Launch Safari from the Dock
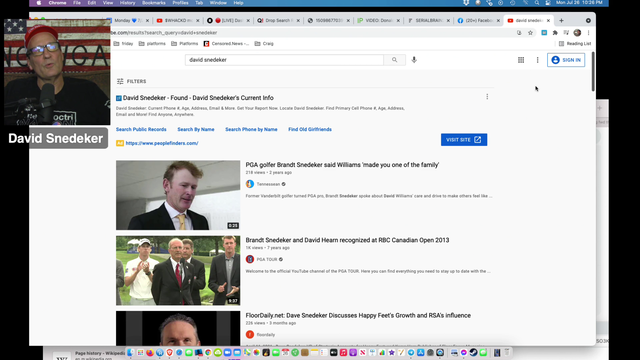This screenshot has height=360, width=640. [179, 353]
